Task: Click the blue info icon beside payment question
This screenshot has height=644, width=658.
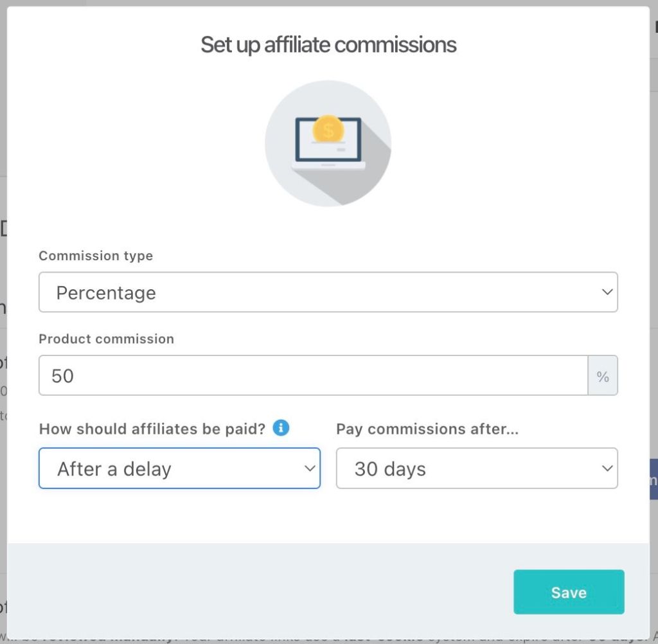Action: click(281, 428)
